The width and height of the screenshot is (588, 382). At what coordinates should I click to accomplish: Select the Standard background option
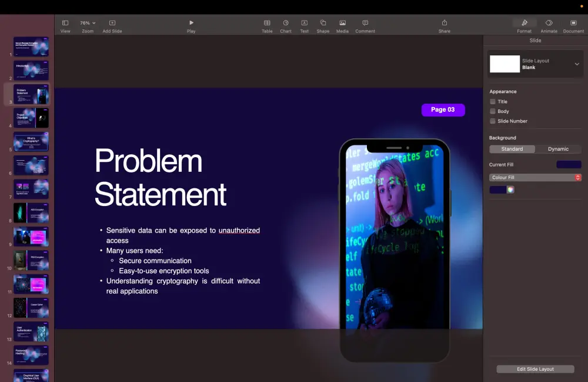coord(512,149)
